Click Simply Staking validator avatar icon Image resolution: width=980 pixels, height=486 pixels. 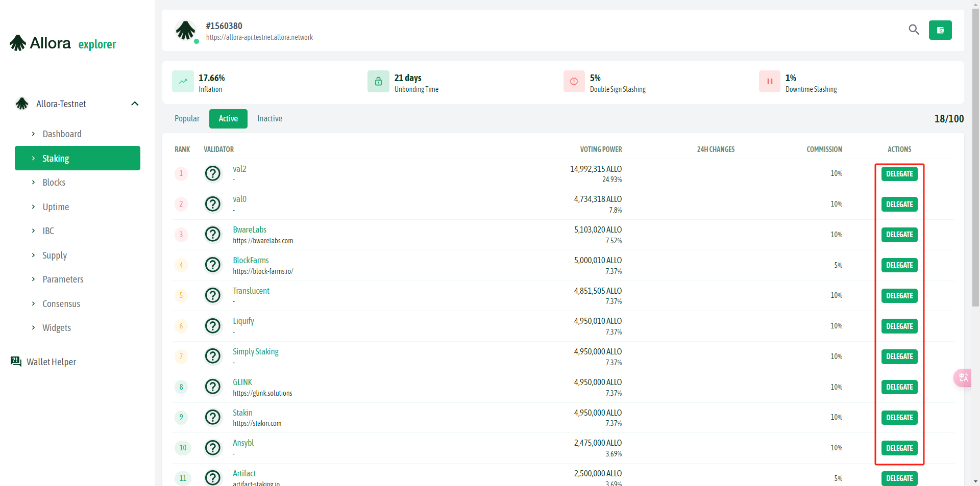pyautogui.click(x=213, y=356)
